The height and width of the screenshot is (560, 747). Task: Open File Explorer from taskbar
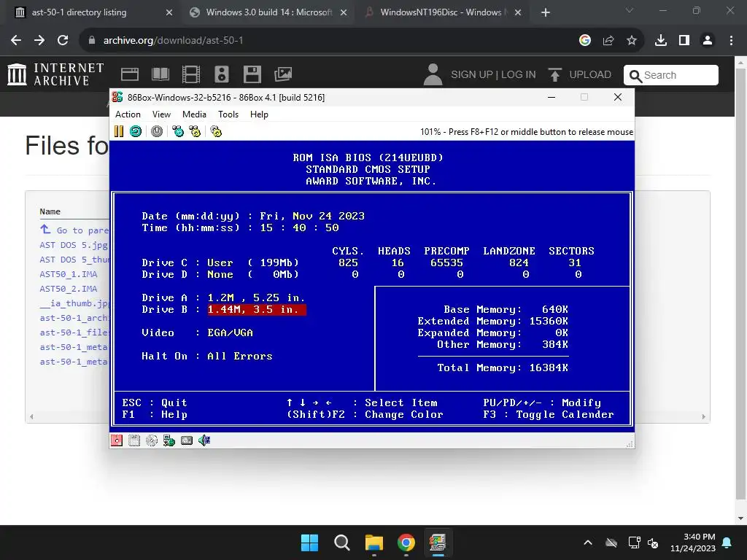click(x=374, y=542)
